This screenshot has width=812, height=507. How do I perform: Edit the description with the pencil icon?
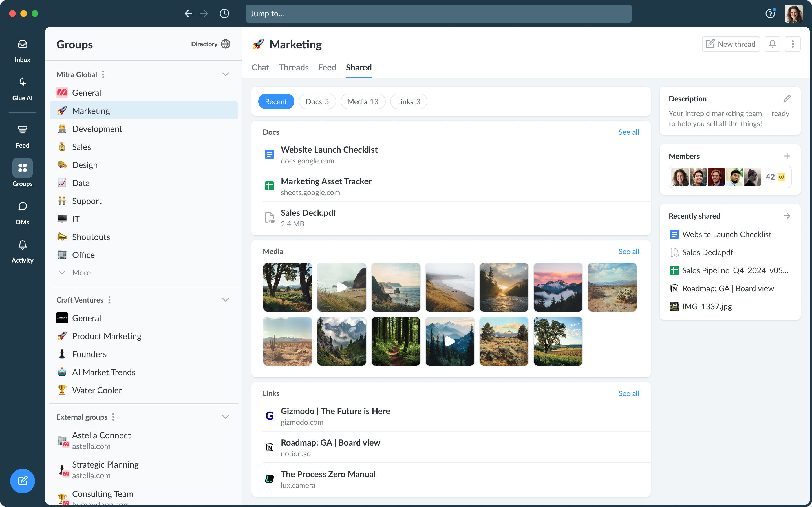787,99
